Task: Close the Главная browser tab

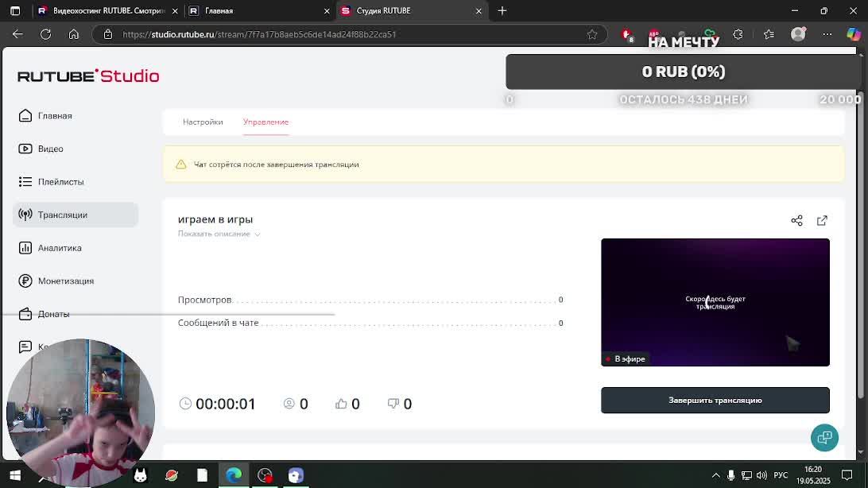Action: point(327,10)
